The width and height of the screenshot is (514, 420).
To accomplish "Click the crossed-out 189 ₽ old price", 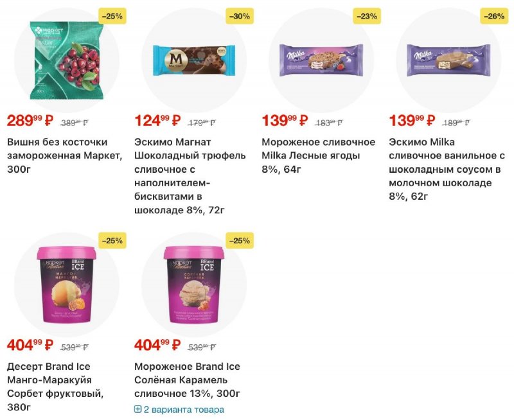I will coord(456,122).
